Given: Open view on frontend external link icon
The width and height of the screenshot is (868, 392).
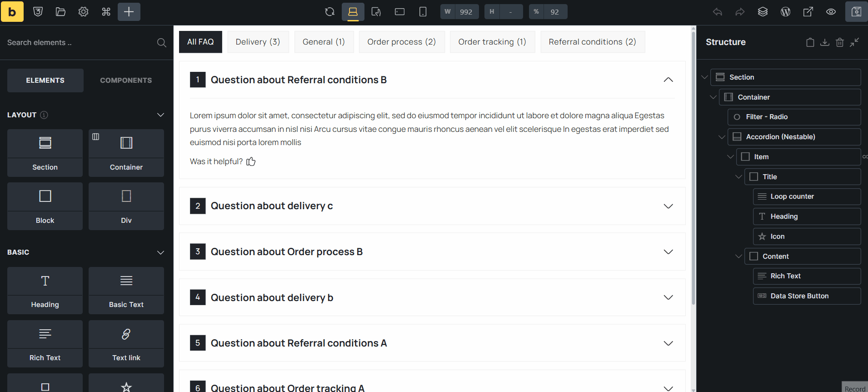Looking at the screenshot, I should click(x=808, y=12).
